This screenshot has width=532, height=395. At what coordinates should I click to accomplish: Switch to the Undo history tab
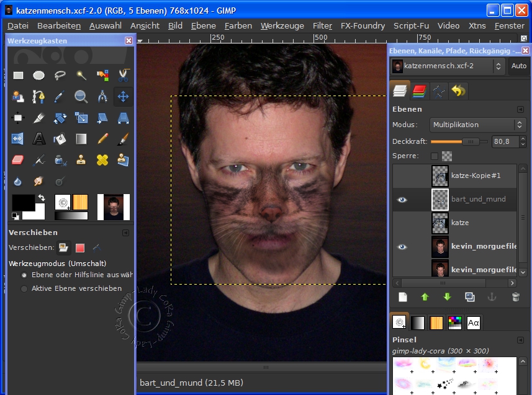[x=458, y=91]
